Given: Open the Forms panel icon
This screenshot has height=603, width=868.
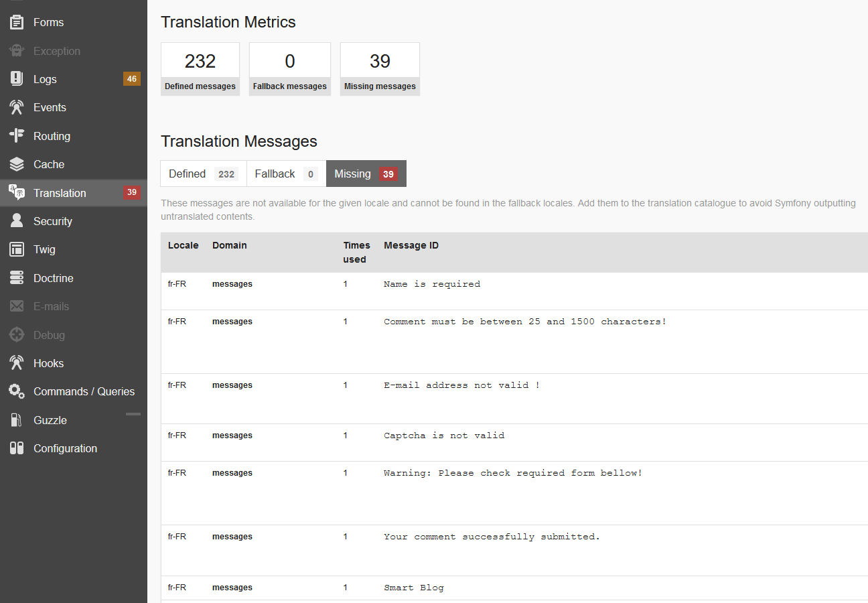Looking at the screenshot, I should point(17,22).
